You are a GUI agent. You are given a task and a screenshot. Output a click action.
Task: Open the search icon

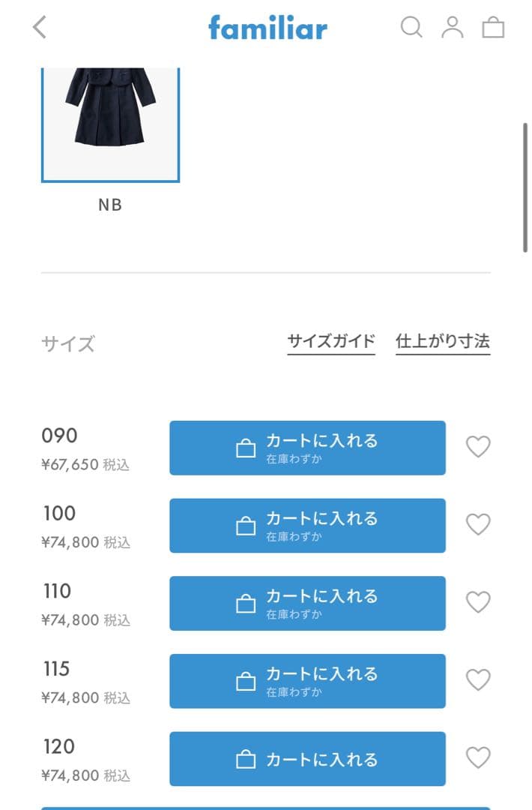(411, 28)
